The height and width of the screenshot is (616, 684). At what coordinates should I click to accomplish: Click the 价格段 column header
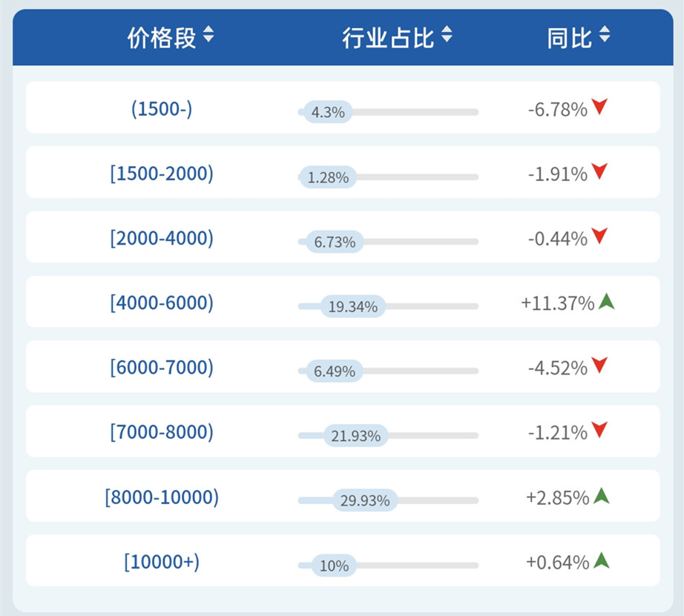[161, 36]
